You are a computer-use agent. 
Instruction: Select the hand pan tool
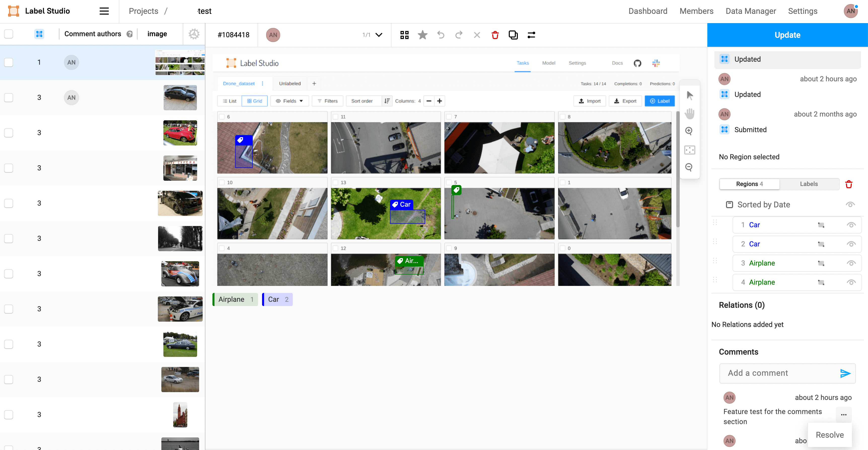click(690, 114)
